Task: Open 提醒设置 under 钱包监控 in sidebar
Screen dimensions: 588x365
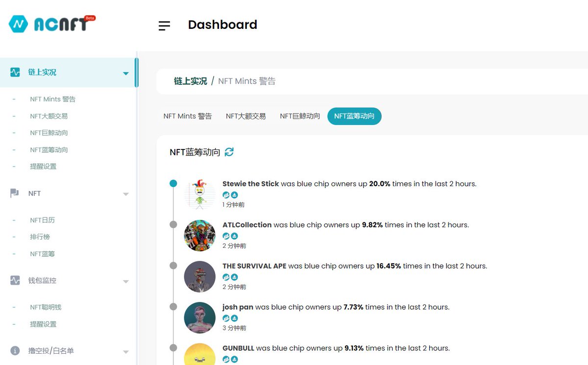Action: tap(43, 324)
